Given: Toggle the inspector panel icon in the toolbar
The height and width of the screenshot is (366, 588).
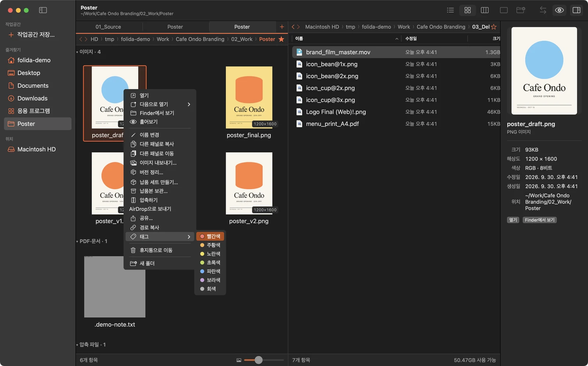Looking at the screenshot, I should [577, 10].
